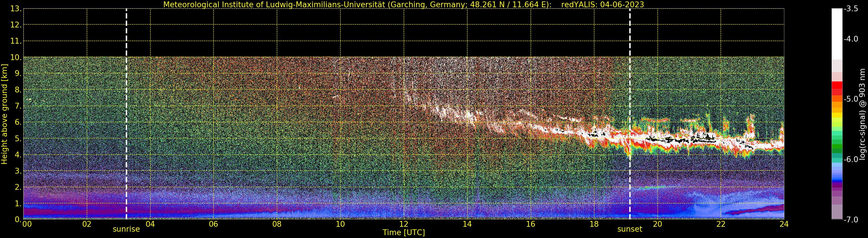Click the '9.' height axis tick label
The height and width of the screenshot is (238, 868).
pyautogui.click(x=18, y=74)
